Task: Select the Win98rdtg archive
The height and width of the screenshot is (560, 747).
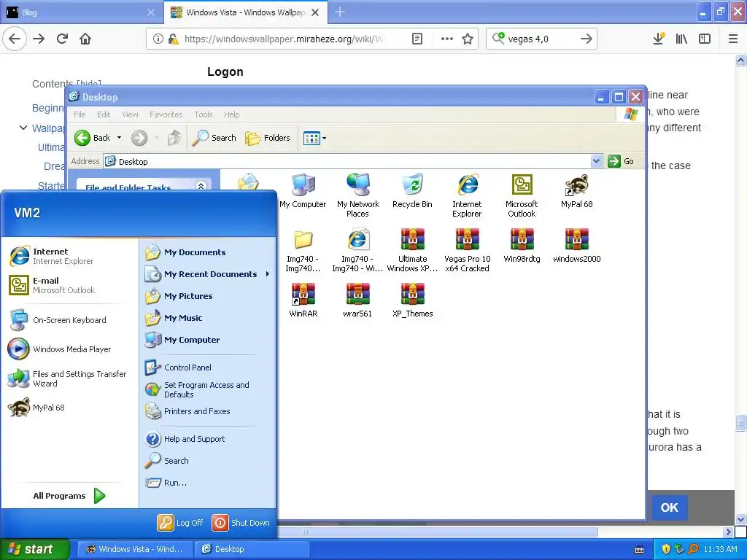Action: pyautogui.click(x=522, y=246)
